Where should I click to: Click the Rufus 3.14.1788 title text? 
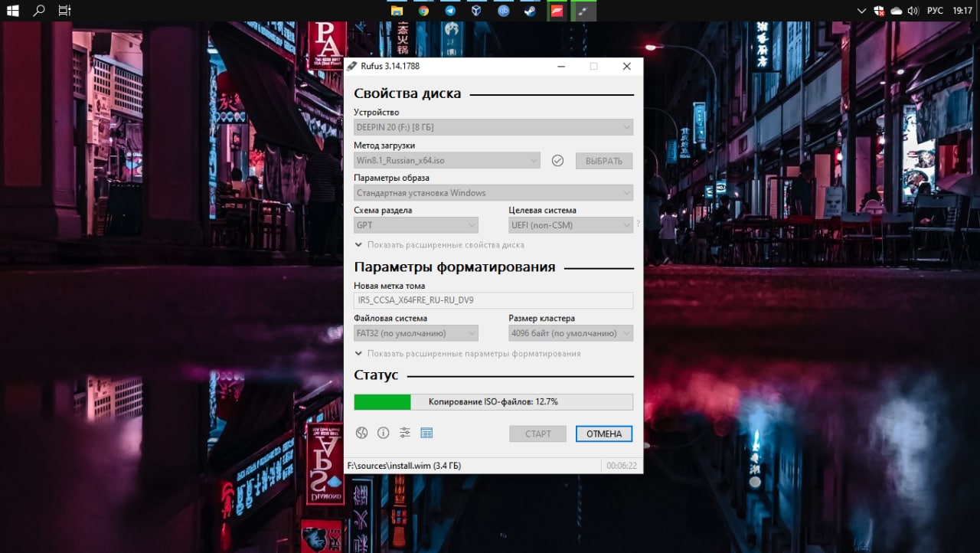pos(390,67)
